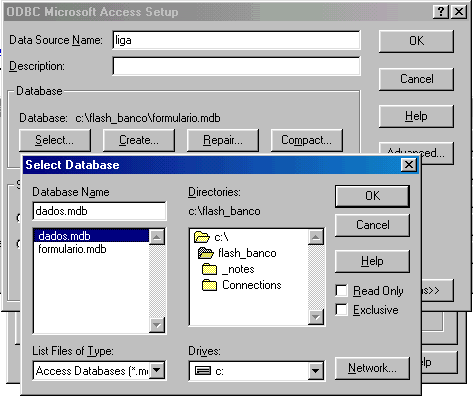Screen dimensions: 473x396
Task: Close the ODBC Microsoft Access Setup window
Action: pyautogui.click(x=459, y=12)
